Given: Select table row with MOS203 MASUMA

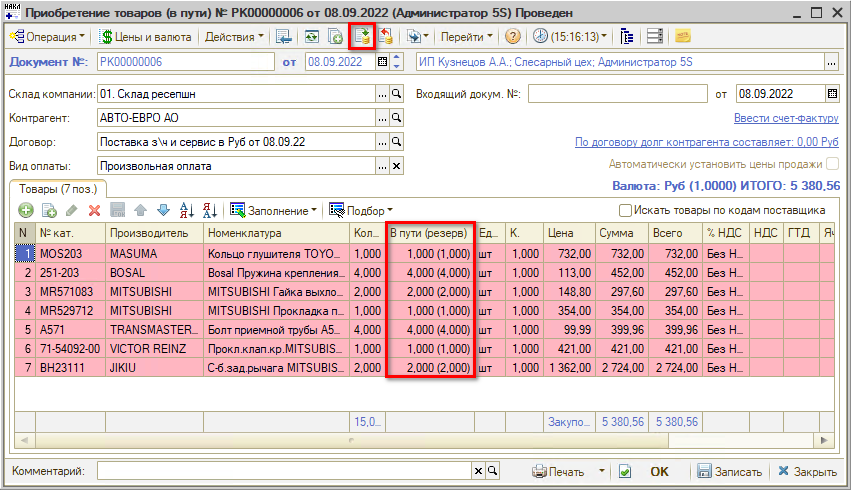Looking at the screenshot, I should click(x=424, y=254).
